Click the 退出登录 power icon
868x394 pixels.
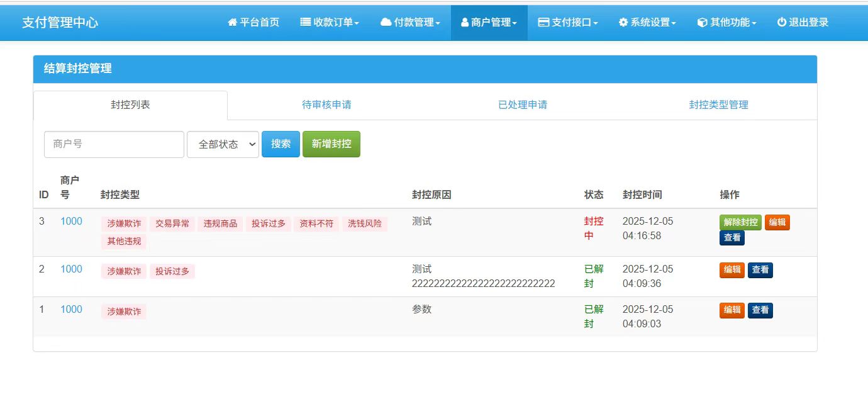tap(782, 23)
